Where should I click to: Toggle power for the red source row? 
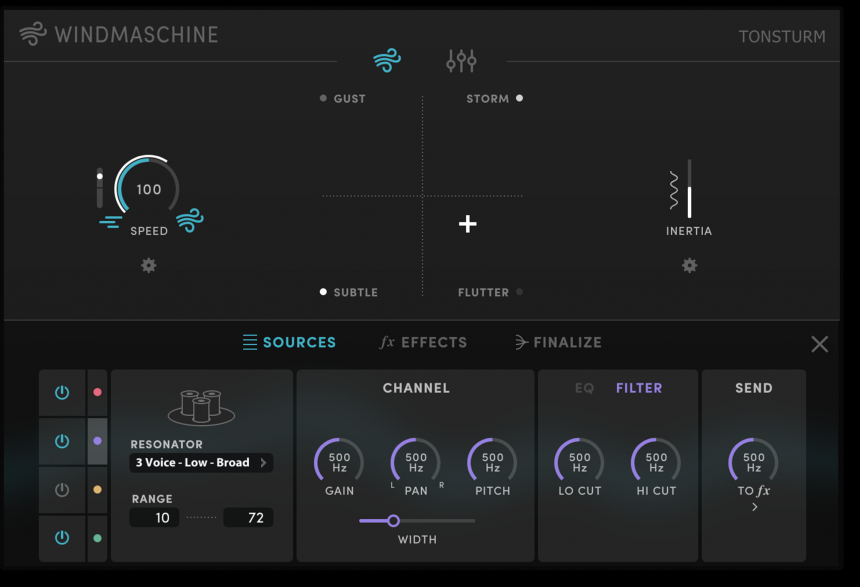tap(62, 392)
